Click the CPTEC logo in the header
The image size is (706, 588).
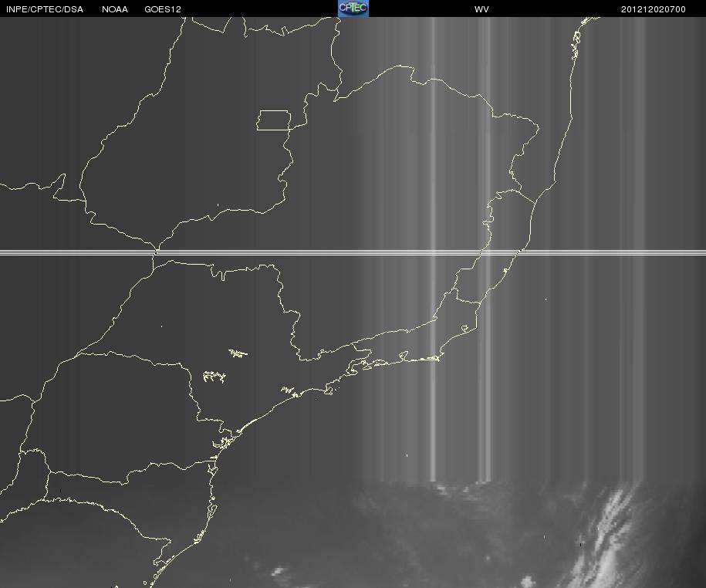pyautogui.click(x=353, y=8)
